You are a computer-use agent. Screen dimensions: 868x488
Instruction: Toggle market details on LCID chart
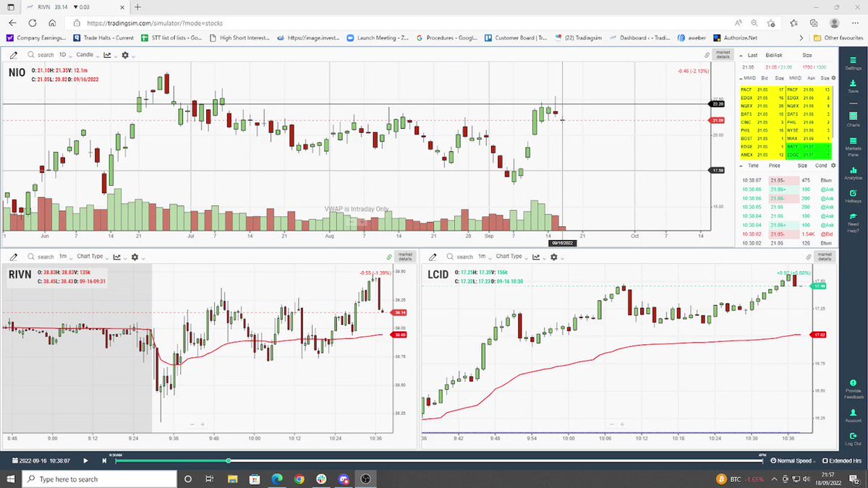pos(826,257)
